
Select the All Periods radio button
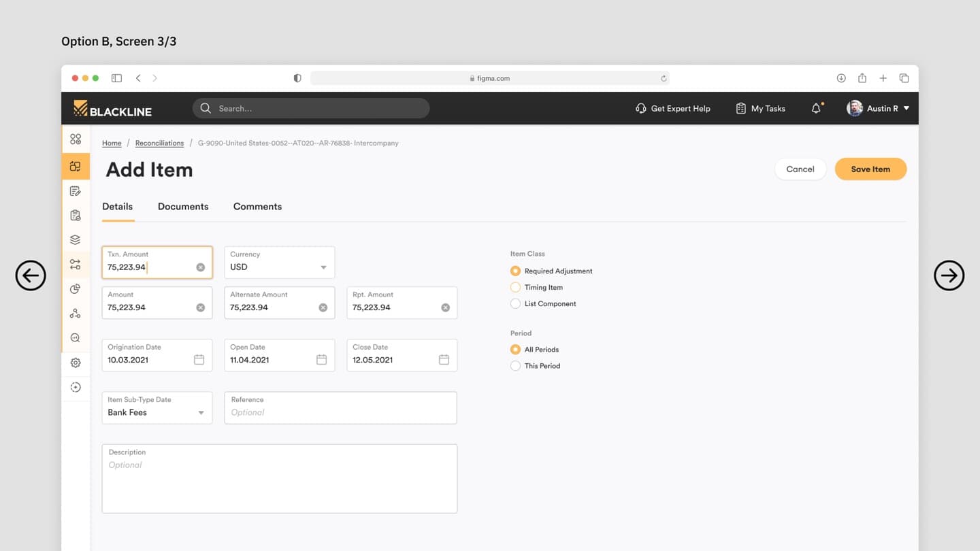click(515, 349)
